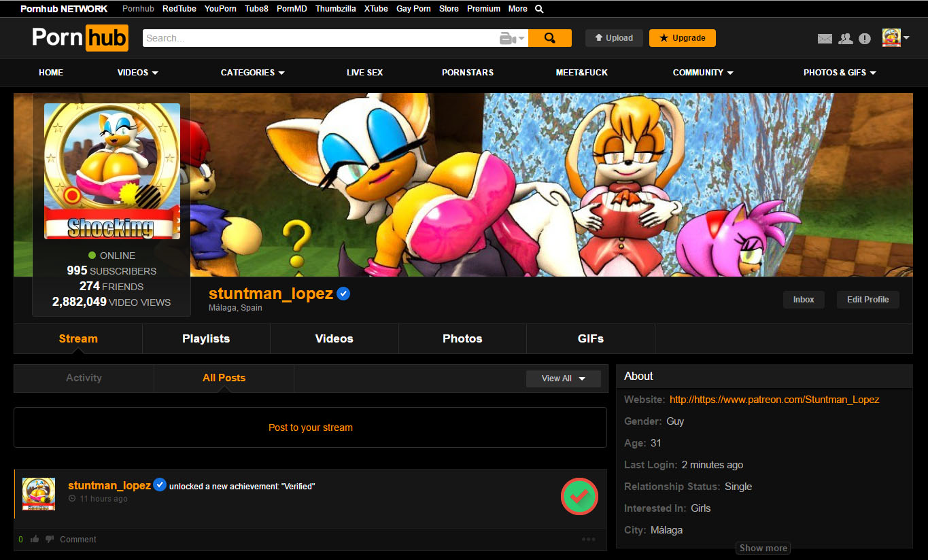Image resolution: width=928 pixels, height=560 pixels.
Task: Open Premium in the network bar
Action: [483, 9]
